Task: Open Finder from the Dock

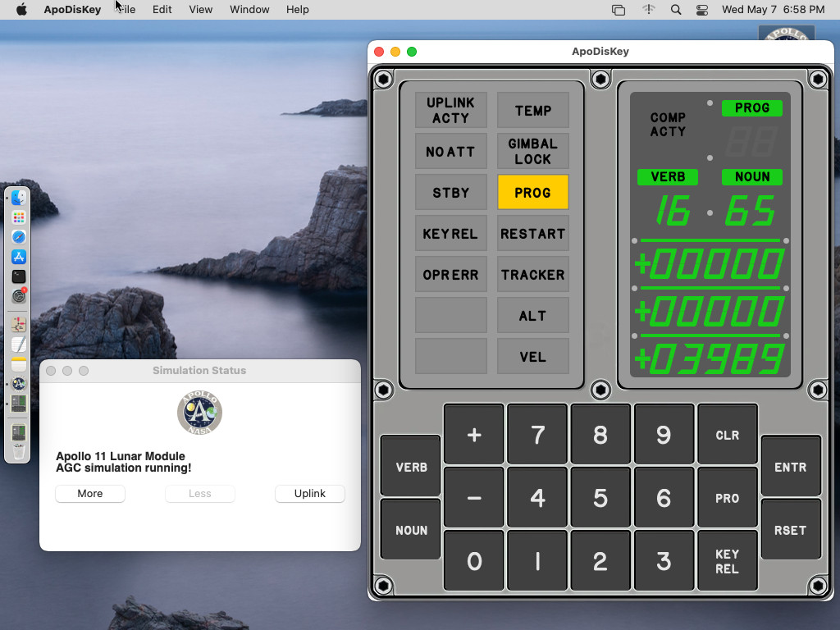Action: coord(19,198)
